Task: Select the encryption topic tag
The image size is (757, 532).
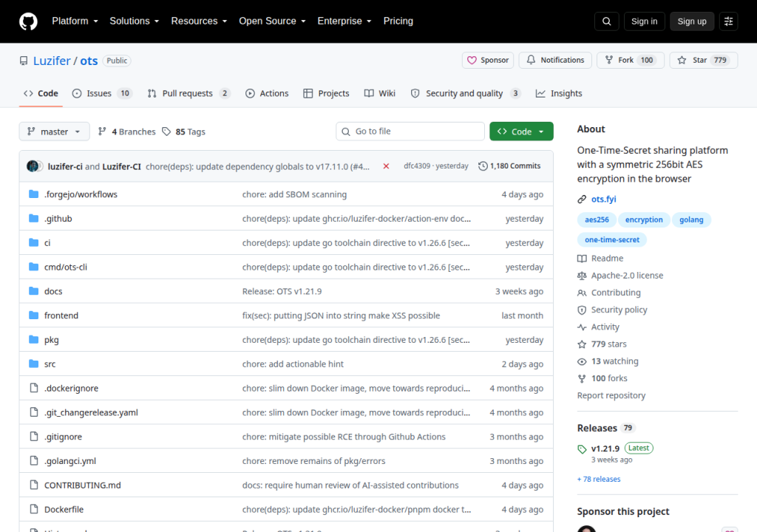Action: click(x=644, y=219)
